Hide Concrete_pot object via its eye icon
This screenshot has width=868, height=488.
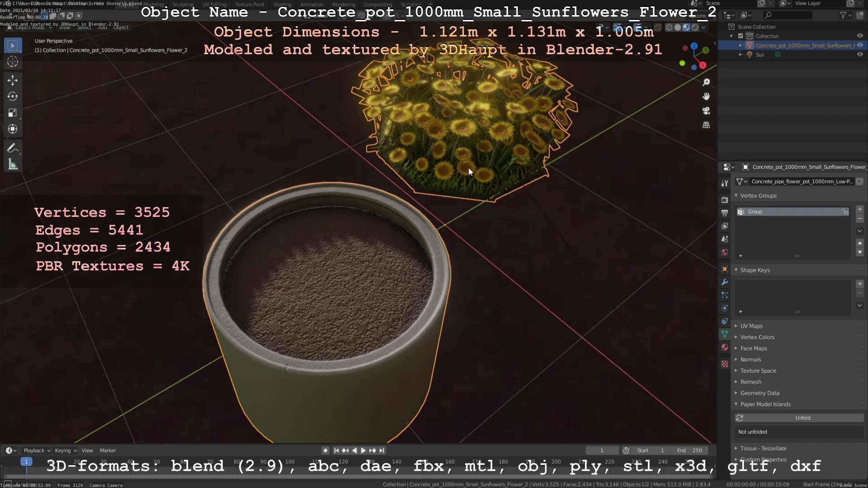[x=860, y=45]
